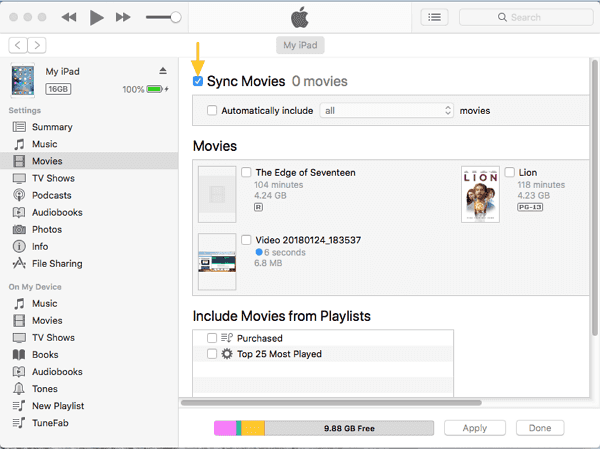The height and width of the screenshot is (449, 600).
Task: Click the Podcasts sidebar icon
Action: pyautogui.click(x=19, y=195)
